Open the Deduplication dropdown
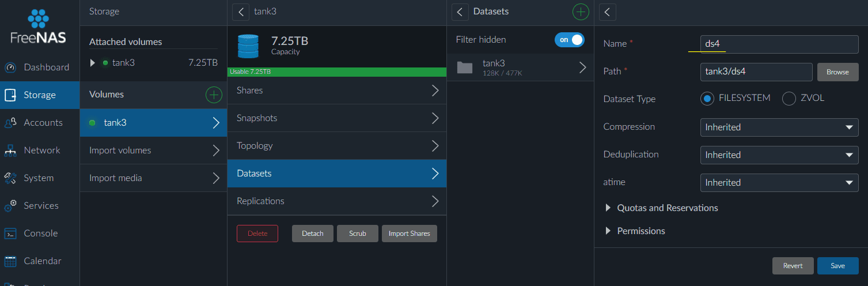 point(779,155)
